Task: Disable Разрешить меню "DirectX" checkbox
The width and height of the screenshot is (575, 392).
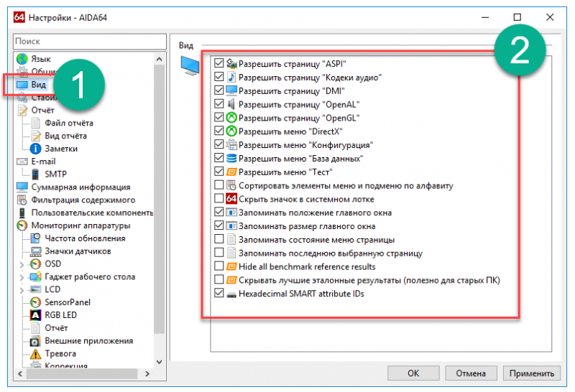Action: tap(219, 131)
